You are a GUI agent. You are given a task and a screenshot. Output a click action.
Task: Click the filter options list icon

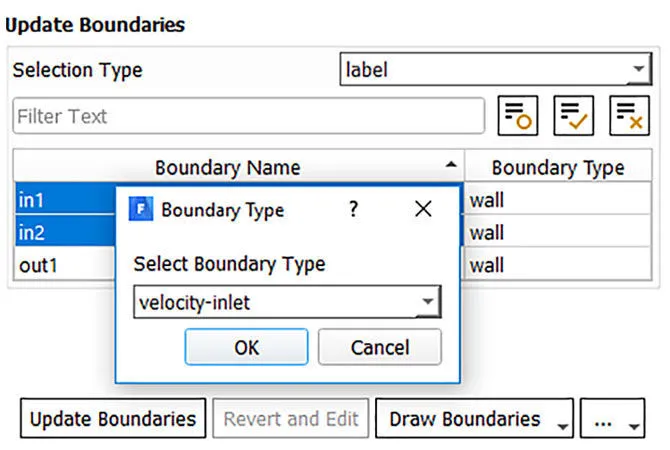pos(518,117)
